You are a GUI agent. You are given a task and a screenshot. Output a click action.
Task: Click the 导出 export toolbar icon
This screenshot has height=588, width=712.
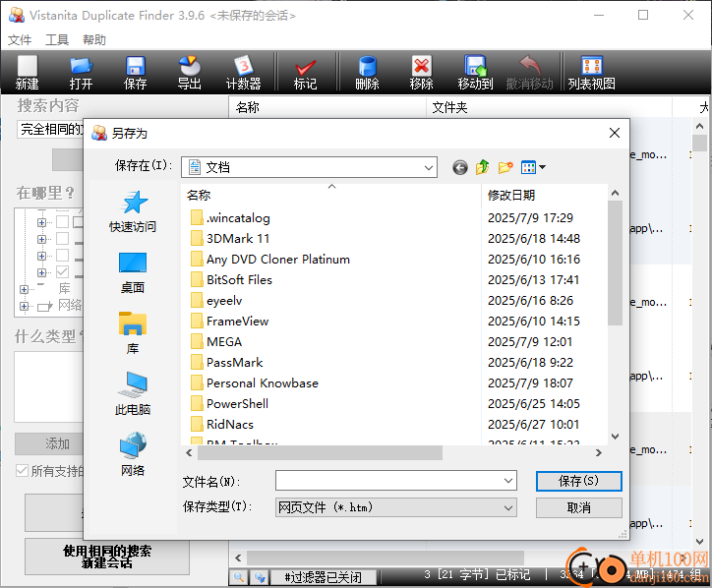[190, 72]
